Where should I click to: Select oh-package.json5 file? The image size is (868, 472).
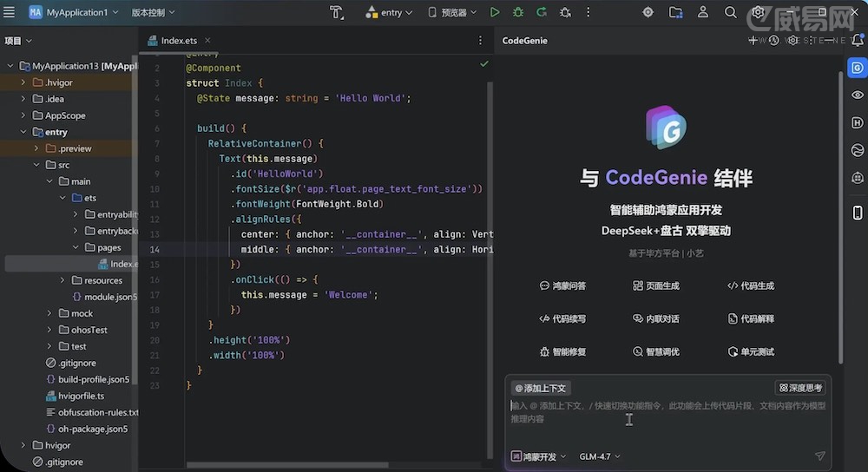pos(87,429)
